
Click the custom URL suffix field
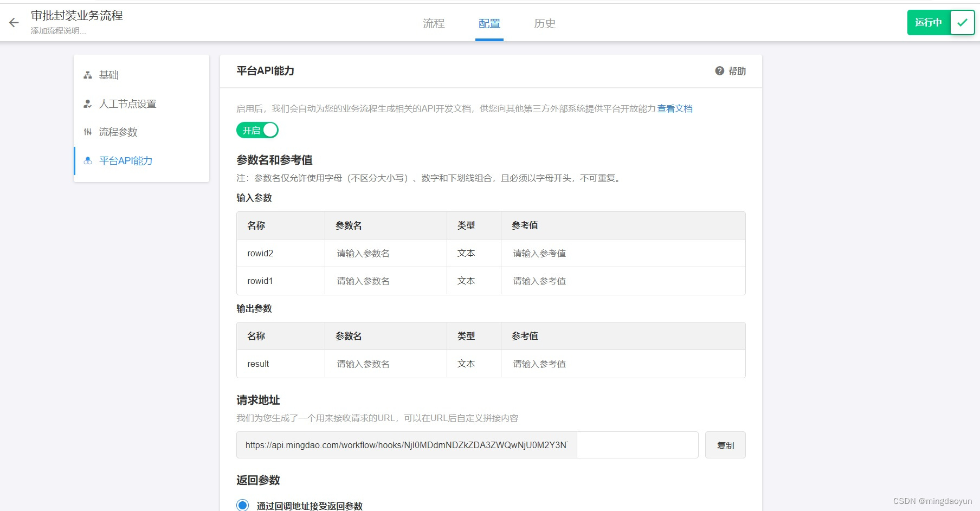click(x=637, y=445)
